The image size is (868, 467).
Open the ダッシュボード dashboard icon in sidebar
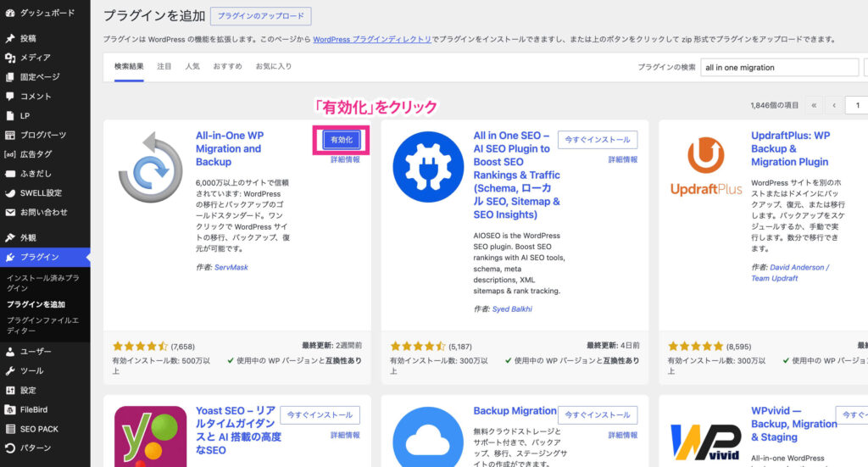pyautogui.click(x=10, y=13)
